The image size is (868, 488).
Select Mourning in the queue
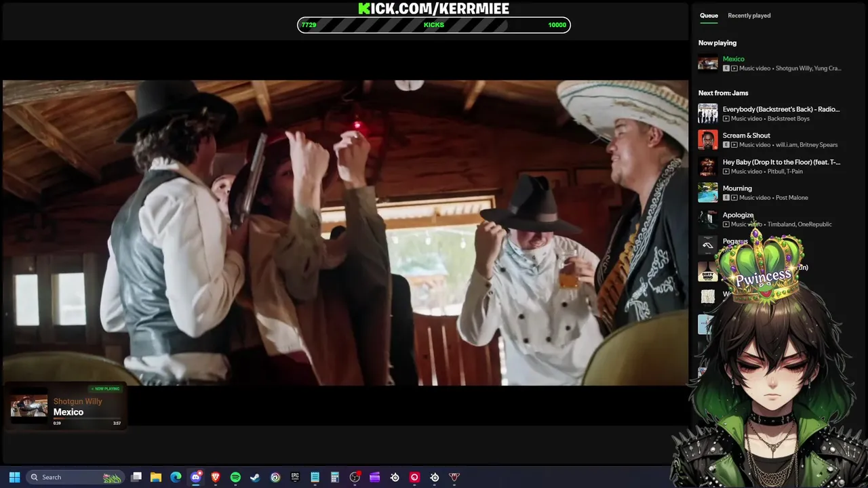click(737, 188)
